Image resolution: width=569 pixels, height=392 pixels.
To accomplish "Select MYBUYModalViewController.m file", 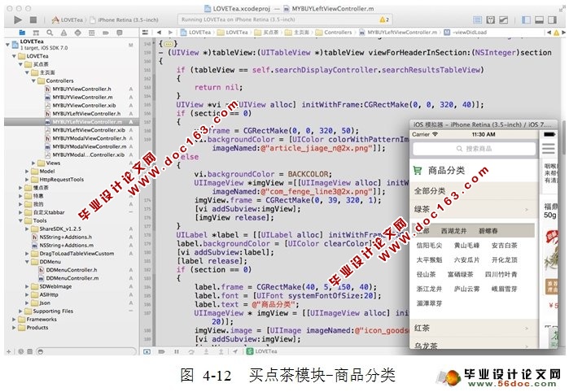I will [x=85, y=146].
